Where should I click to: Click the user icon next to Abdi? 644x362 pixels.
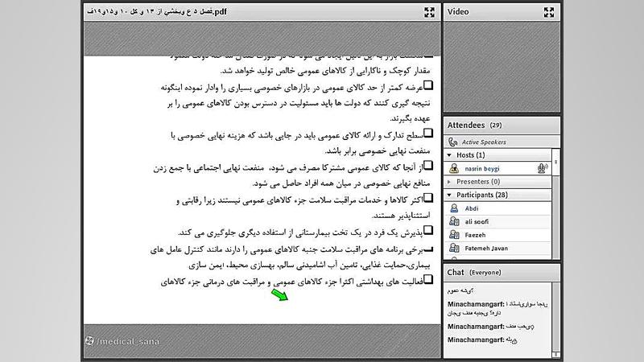coord(454,208)
